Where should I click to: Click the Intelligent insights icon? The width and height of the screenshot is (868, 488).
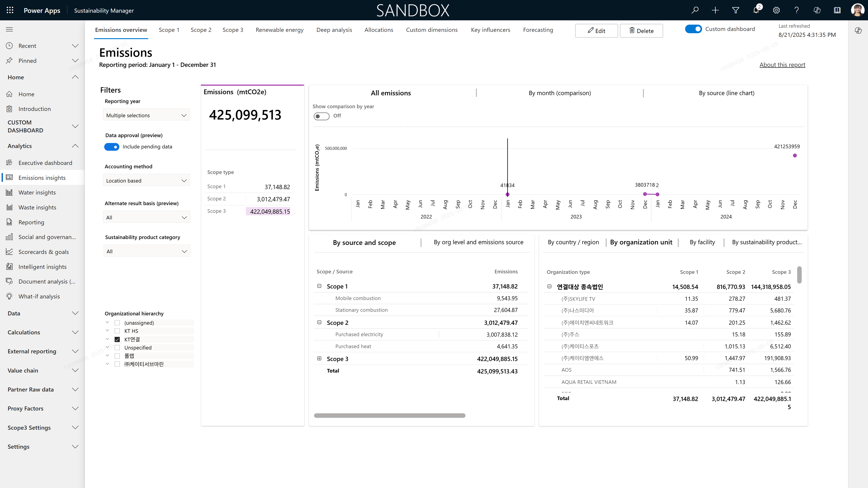pyautogui.click(x=9, y=266)
